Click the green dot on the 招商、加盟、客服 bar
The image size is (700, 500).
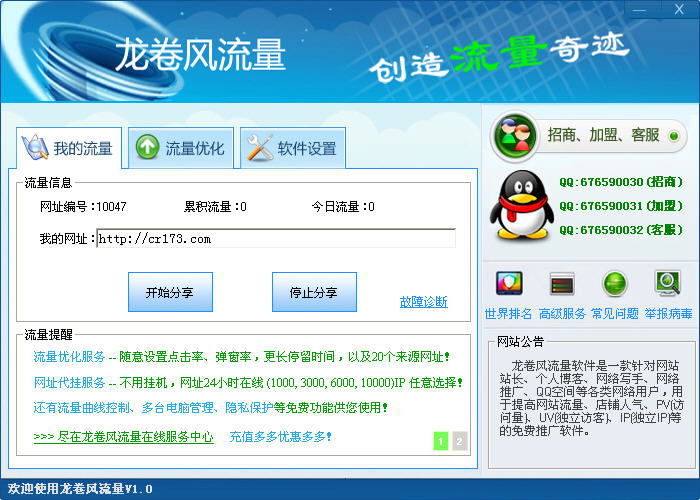(x=674, y=136)
